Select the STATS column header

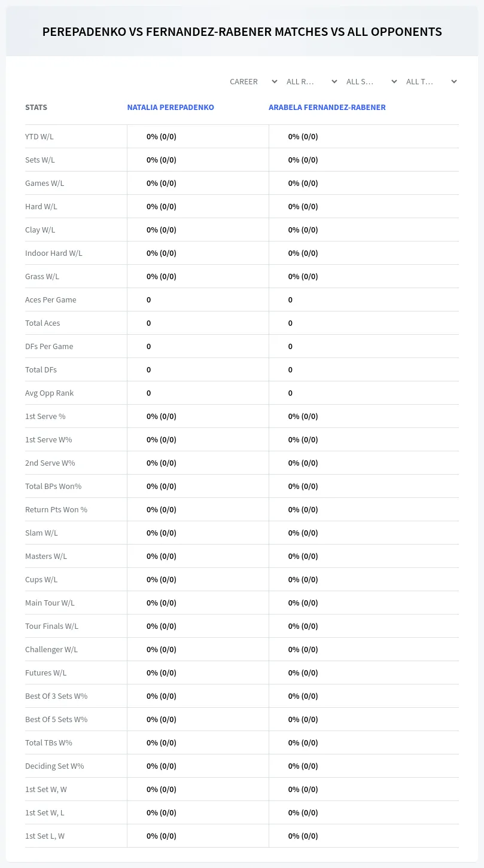coord(36,108)
